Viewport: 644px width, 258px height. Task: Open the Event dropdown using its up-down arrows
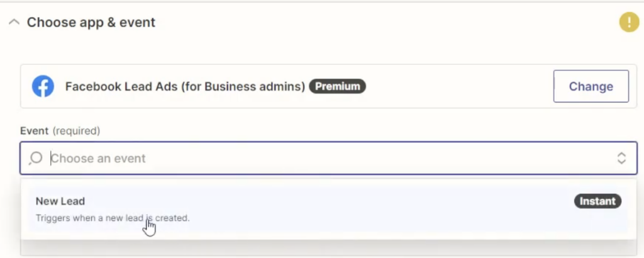[x=621, y=158]
